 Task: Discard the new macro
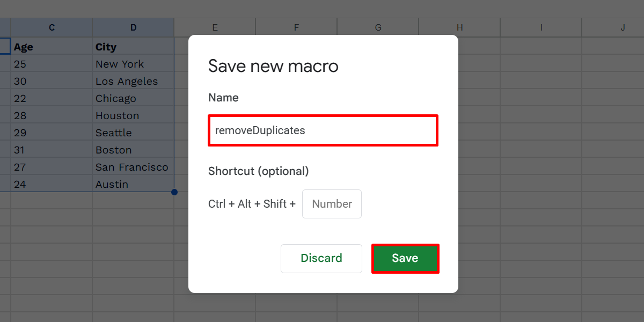click(x=321, y=258)
